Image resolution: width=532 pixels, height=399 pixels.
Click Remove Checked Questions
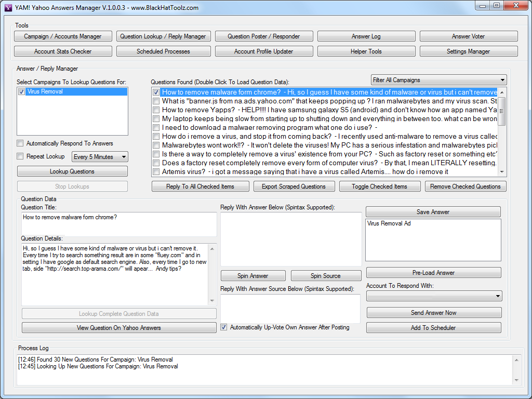465,187
